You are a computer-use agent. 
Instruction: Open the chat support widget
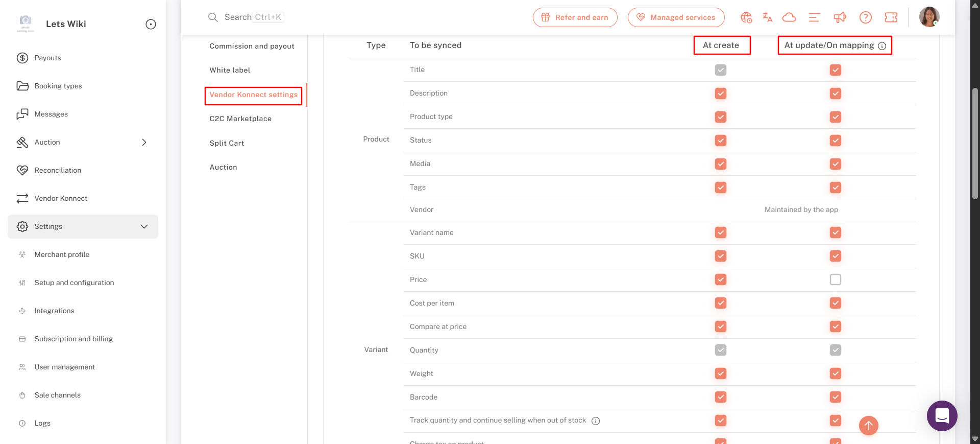click(x=942, y=416)
